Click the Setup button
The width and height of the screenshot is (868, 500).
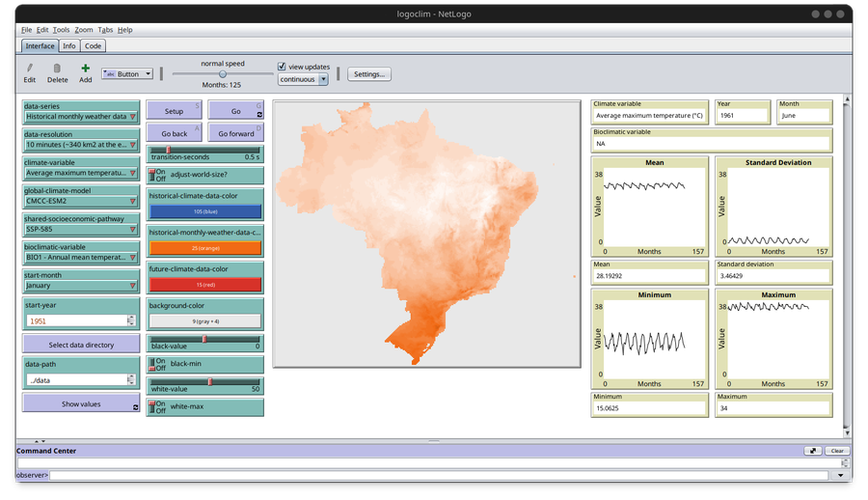click(x=174, y=111)
